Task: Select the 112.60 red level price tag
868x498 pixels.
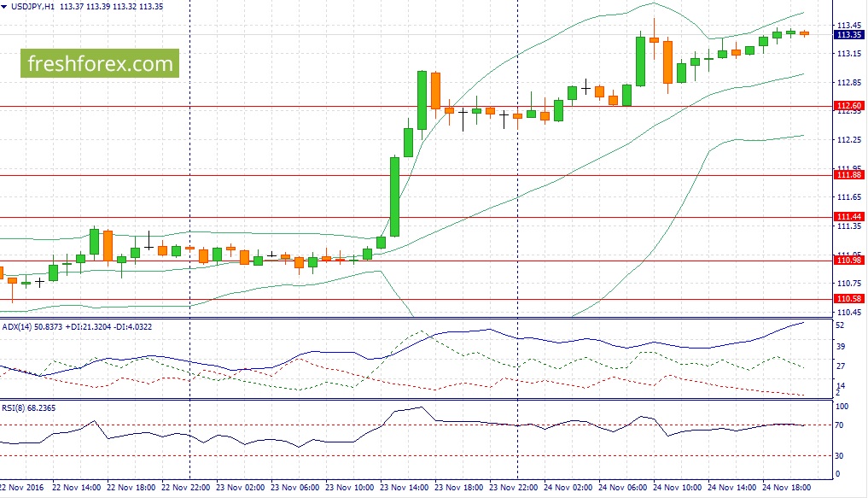Action: pos(848,107)
